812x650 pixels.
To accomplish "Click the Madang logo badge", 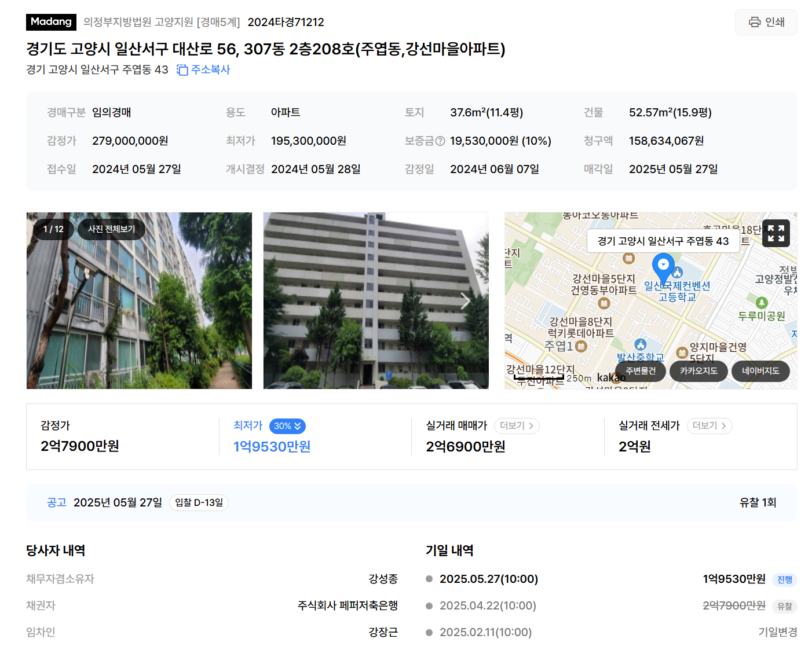I will 51,22.
